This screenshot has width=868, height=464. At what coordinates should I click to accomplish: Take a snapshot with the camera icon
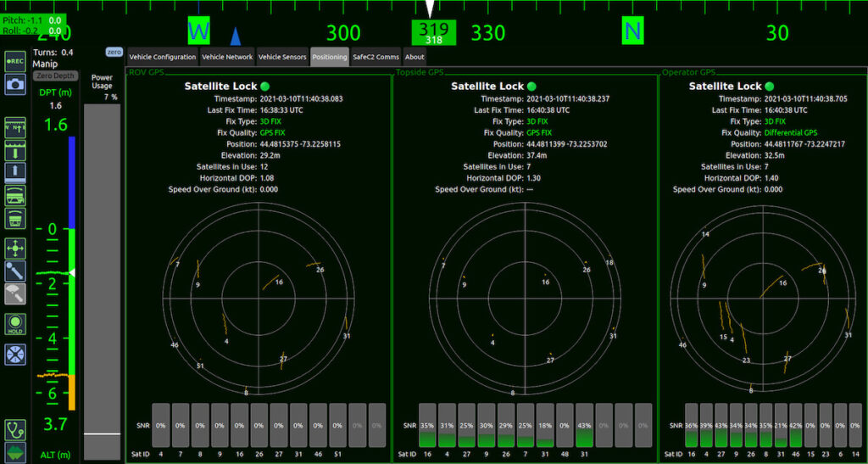[15, 84]
